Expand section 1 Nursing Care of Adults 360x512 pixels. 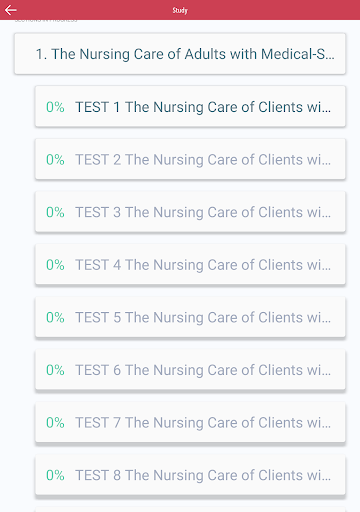[x=180, y=54]
